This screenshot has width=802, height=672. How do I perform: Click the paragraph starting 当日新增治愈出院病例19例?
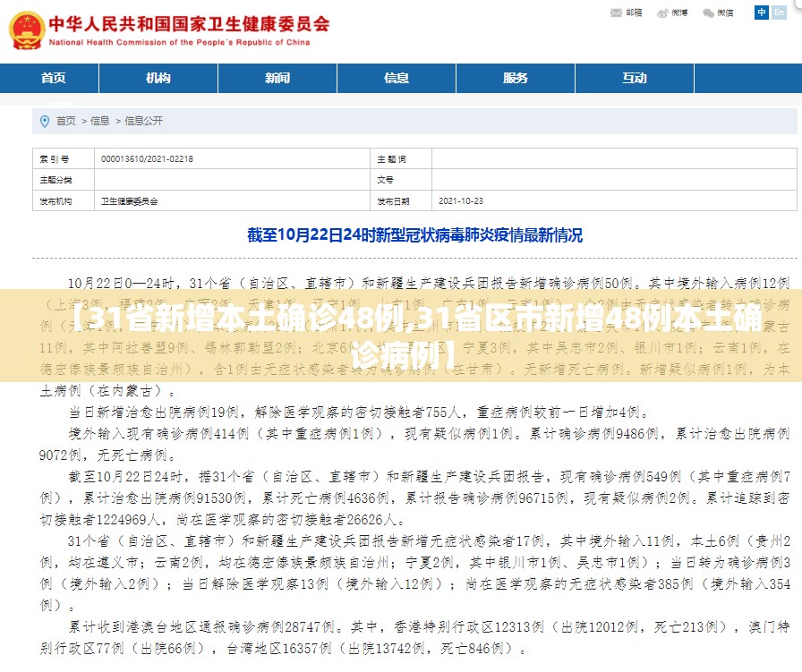360,413
